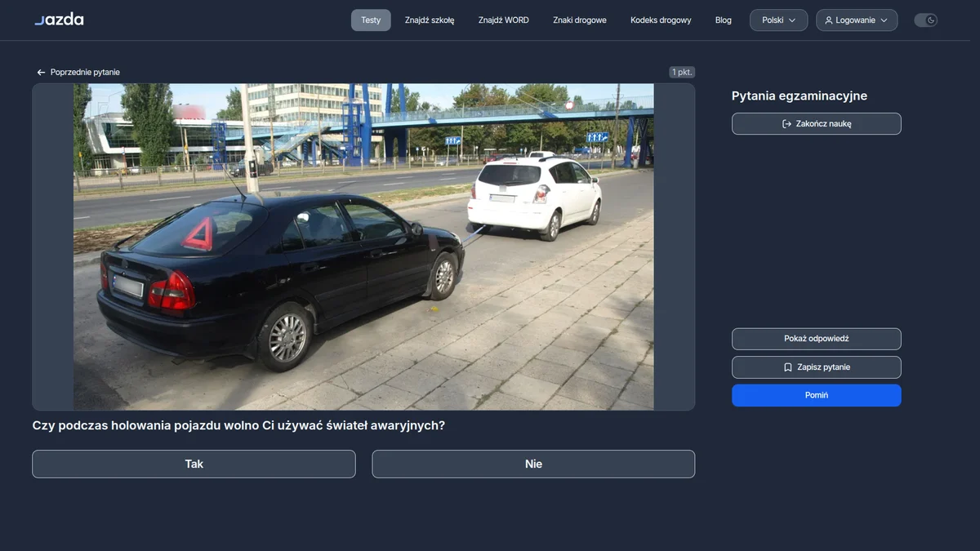The width and height of the screenshot is (980, 551).
Task: Click the exit icon in Zakończ naukę
Action: point(786,124)
